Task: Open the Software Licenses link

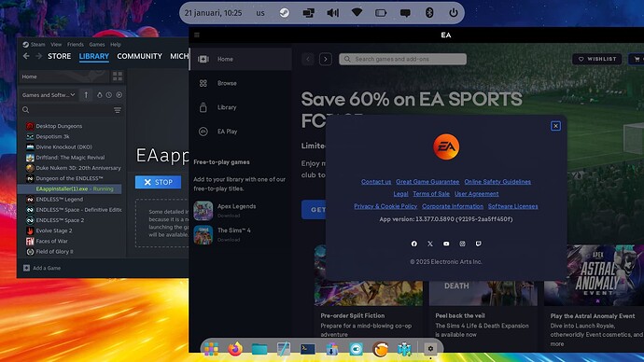Action: tap(513, 206)
